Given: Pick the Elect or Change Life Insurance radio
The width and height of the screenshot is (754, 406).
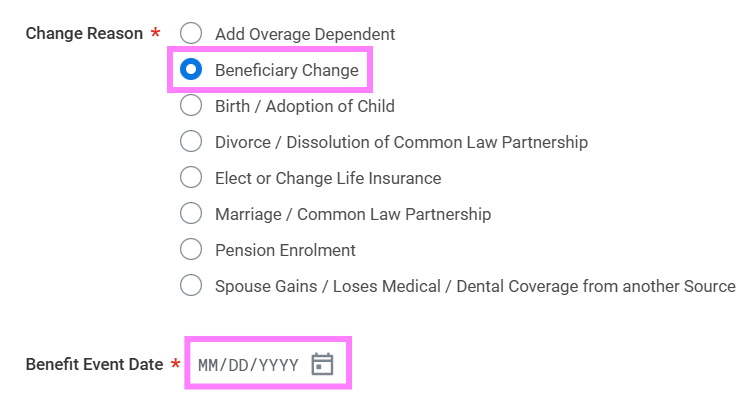Looking at the screenshot, I should point(191,177).
